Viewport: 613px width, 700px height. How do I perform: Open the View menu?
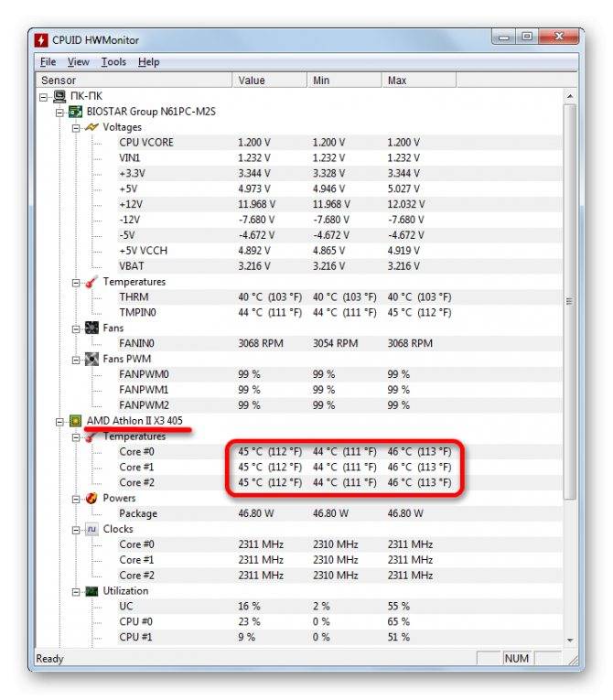click(x=78, y=62)
